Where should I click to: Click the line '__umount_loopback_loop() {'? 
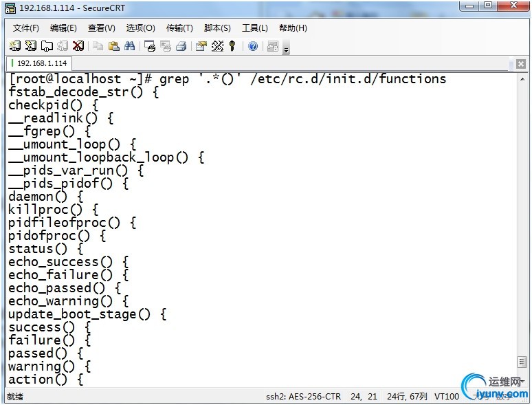point(107,157)
